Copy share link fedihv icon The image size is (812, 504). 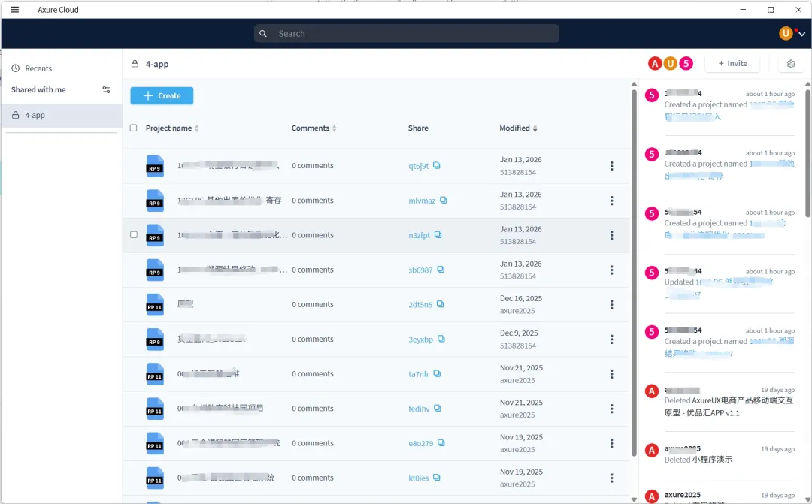click(438, 409)
